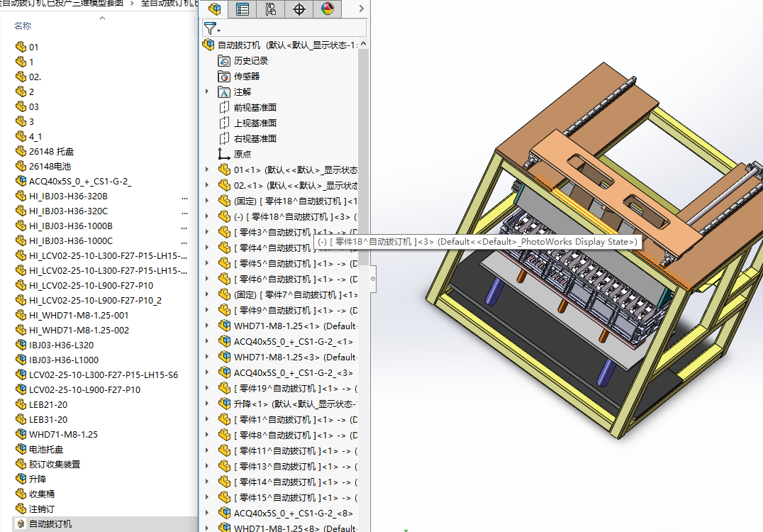Switch to the ConfigurationManager tab
The width and height of the screenshot is (763, 532).
[271, 9]
